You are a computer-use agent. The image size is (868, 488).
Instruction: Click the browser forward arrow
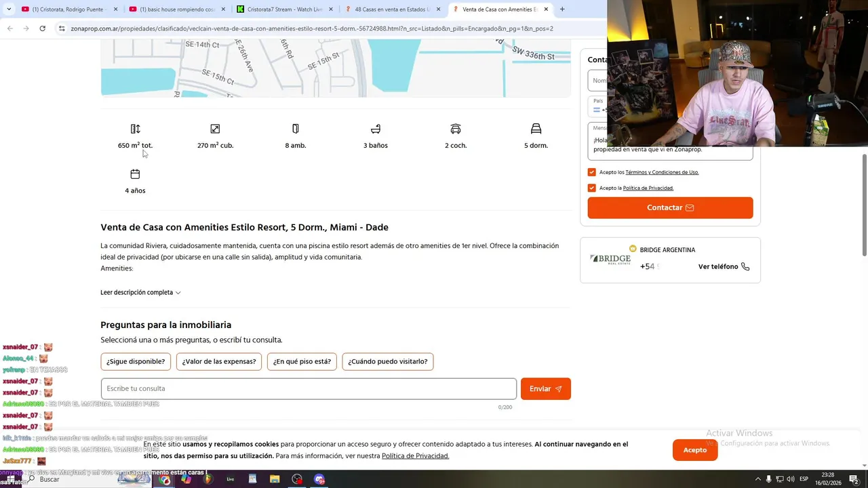point(26,28)
